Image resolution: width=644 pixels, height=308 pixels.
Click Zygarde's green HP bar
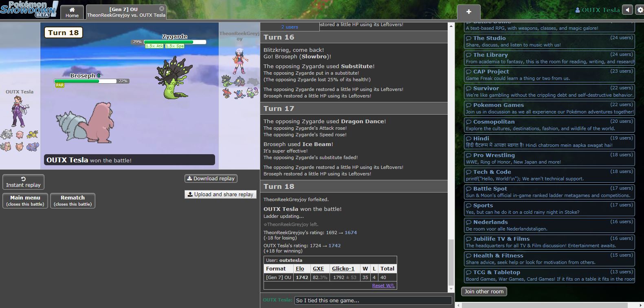click(175, 42)
